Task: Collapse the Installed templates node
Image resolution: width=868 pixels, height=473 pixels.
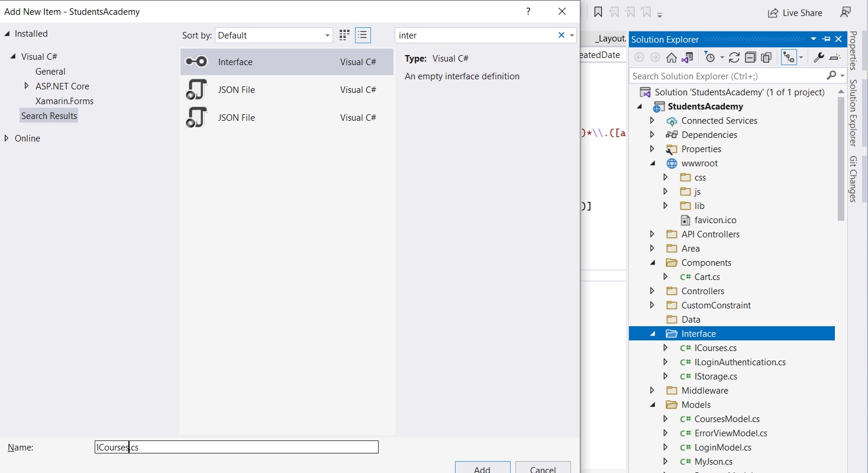Action: (7, 34)
